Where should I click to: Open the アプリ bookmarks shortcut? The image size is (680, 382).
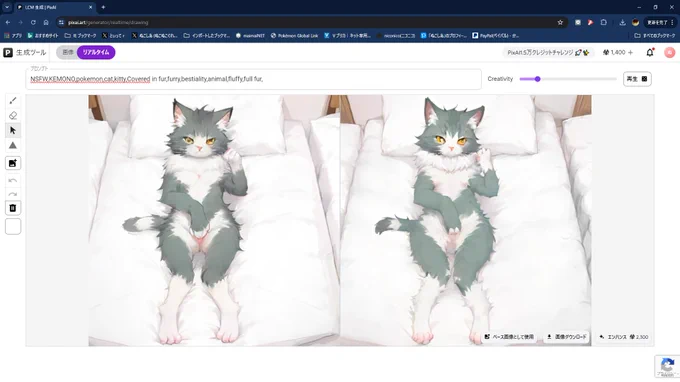click(x=13, y=36)
